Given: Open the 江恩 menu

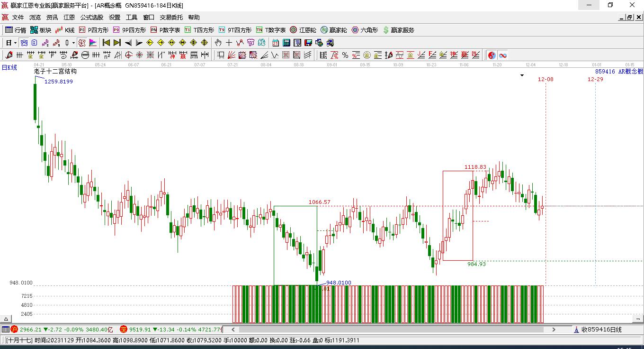Looking at the screenshot, I should (x=69, y=18).
